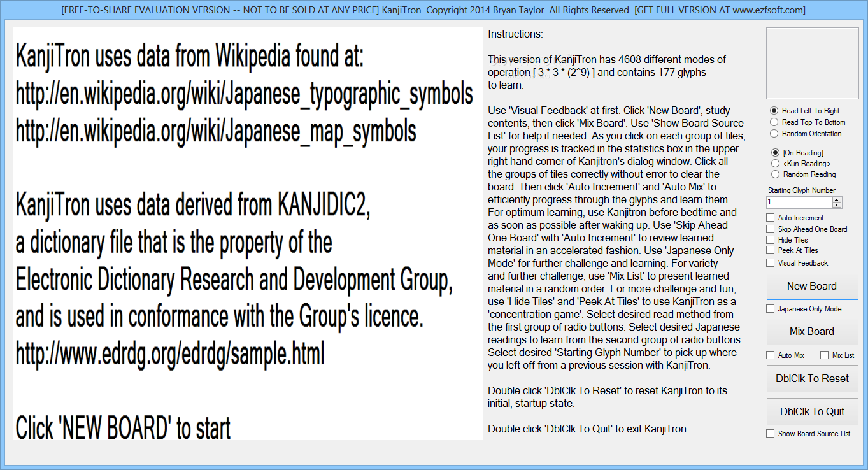Check the Auto Mix box
The image size is (868, 470).
[x=785, y=355]
